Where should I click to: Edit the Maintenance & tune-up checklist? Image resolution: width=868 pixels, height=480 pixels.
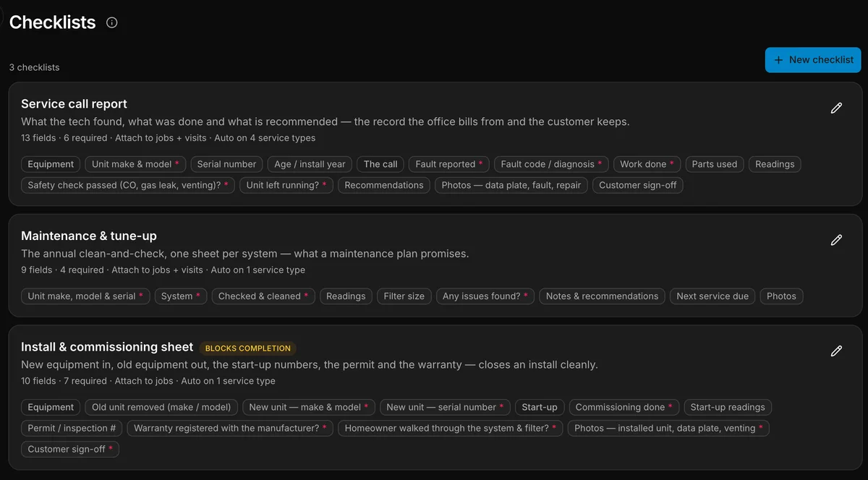pyautogui.click(x=836, y=240)
